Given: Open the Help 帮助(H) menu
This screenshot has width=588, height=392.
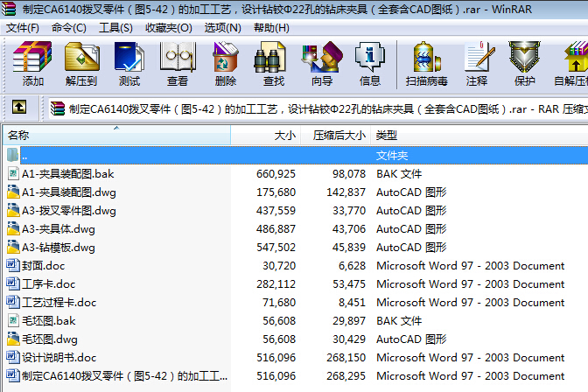Looking at the screenshot, I should (x=271, y=28).
